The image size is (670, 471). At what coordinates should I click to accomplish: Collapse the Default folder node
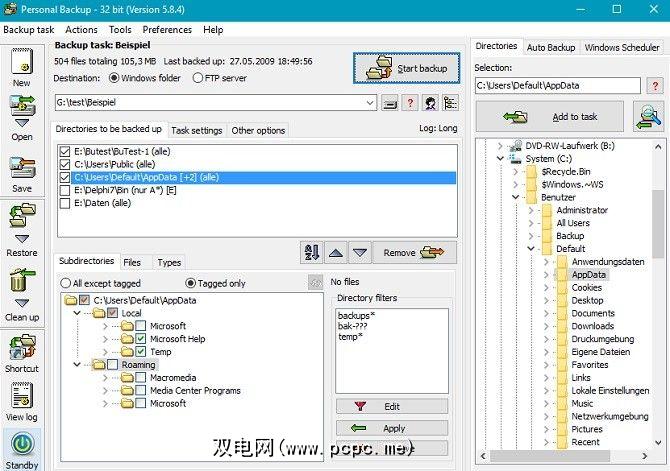[x=531, y=248]
